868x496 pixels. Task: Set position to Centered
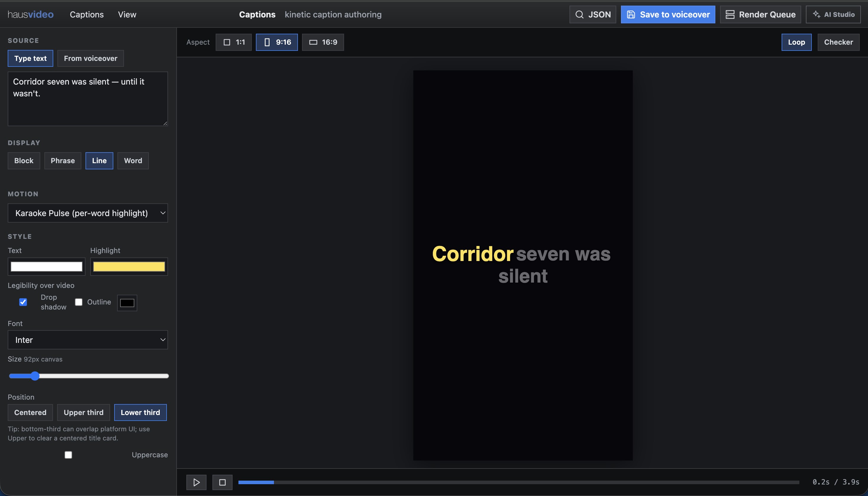coord(30,412)
